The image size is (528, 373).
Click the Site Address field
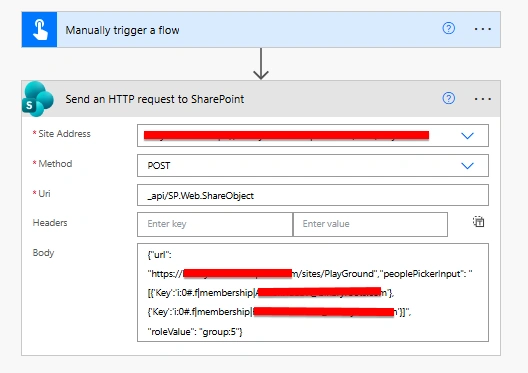(313, 136)
